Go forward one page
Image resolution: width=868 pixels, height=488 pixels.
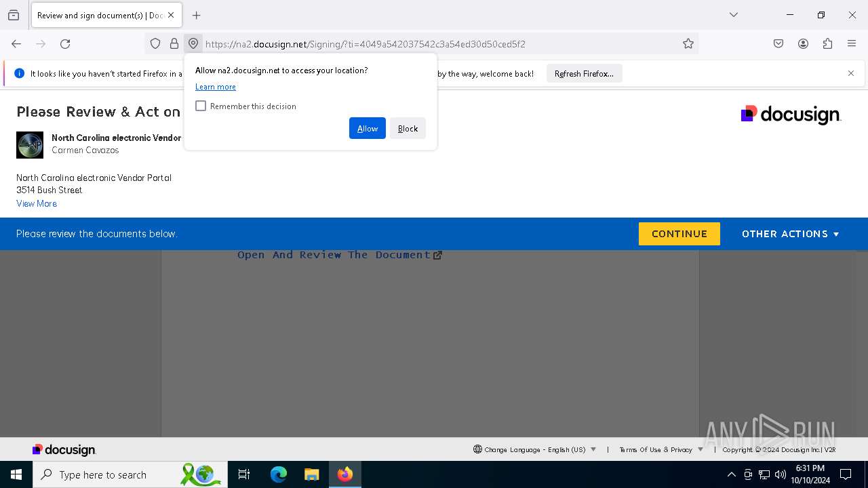41,44
